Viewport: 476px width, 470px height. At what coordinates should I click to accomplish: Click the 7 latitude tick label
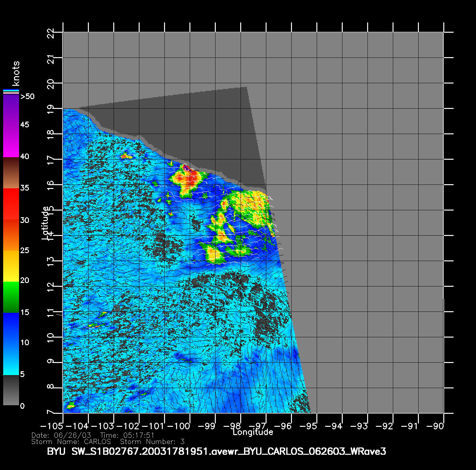tap(51, 412)
